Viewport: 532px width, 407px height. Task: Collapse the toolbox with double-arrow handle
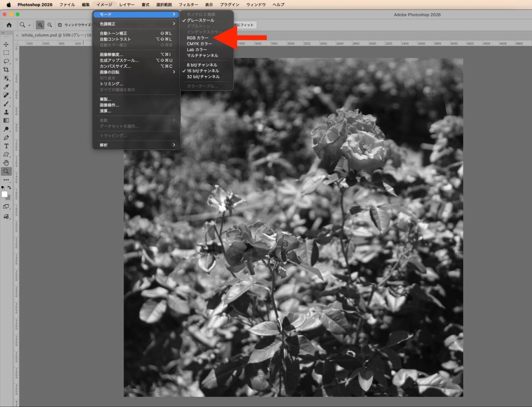[x=3, y=32]
